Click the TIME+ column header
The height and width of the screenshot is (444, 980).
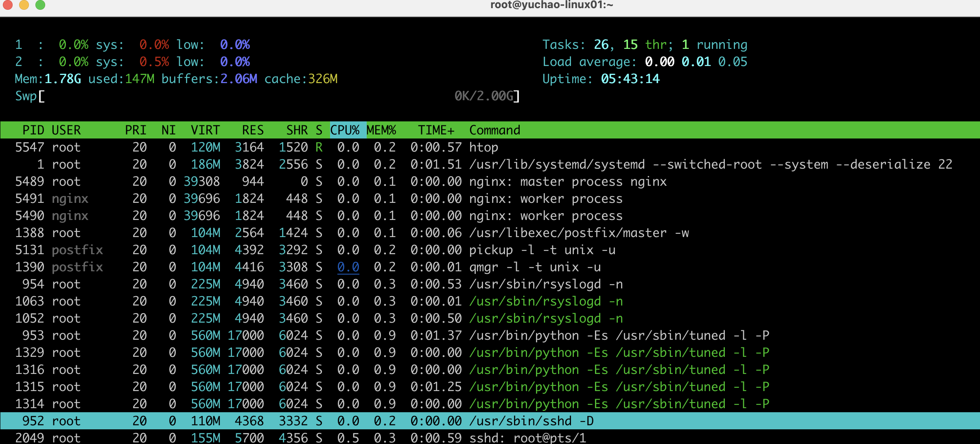click(436, 130)
